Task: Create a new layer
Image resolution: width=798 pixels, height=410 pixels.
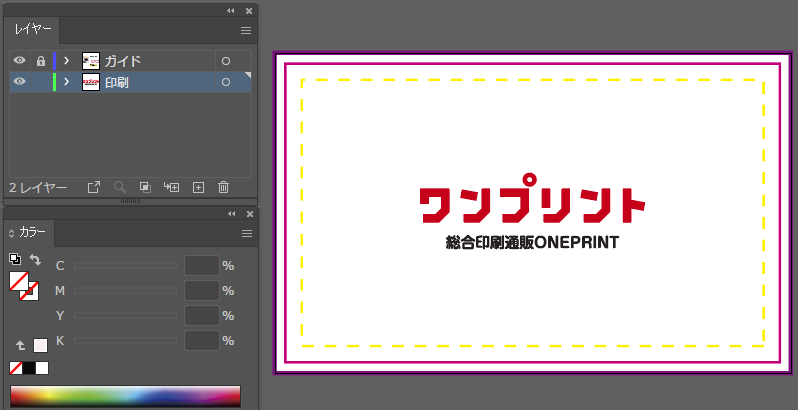Action: [198, 187]
